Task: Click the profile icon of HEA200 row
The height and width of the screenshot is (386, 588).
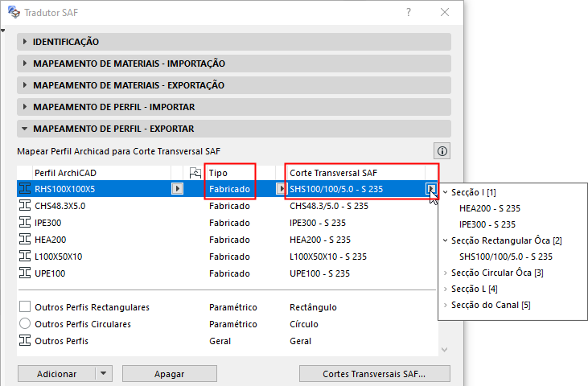Action: (x=25, y=239)
